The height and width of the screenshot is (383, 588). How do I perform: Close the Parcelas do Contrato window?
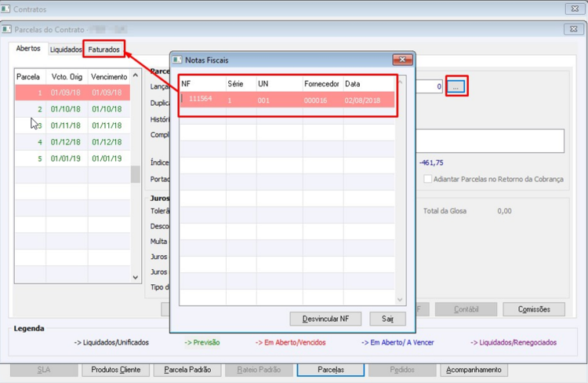573,29
